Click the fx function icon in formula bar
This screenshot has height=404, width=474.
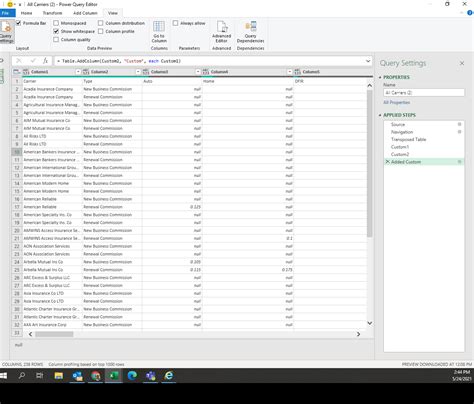[x=45, y=61]
